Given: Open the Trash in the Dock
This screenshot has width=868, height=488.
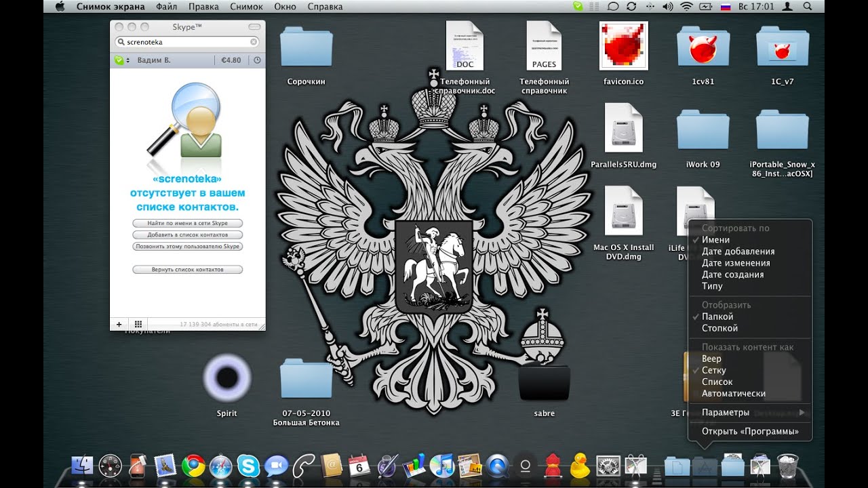Looking at the screenshot, I should click(x=788, y=466).
